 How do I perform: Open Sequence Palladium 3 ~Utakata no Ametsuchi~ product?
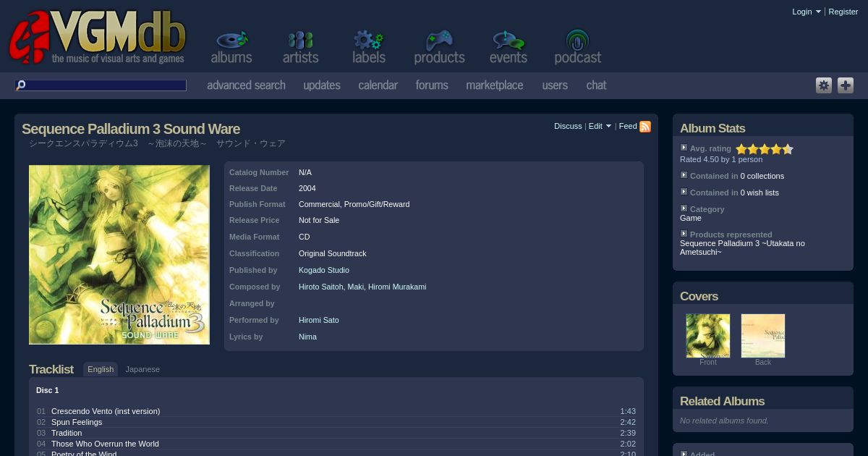(742, 248)
